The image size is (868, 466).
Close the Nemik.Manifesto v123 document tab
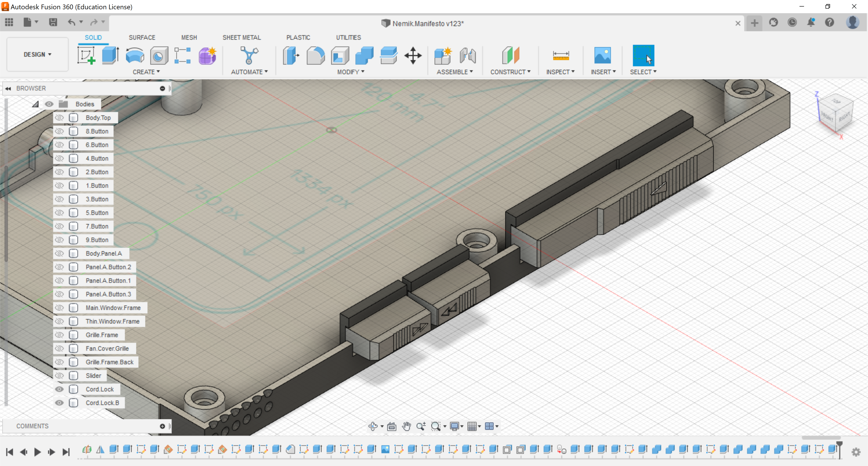click(x=738, y=23)
